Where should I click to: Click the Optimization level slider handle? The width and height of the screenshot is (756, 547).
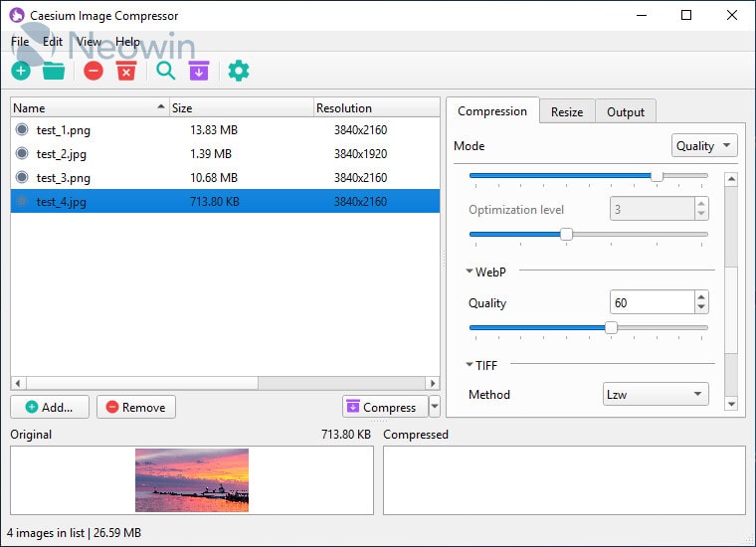pos(567,235)
